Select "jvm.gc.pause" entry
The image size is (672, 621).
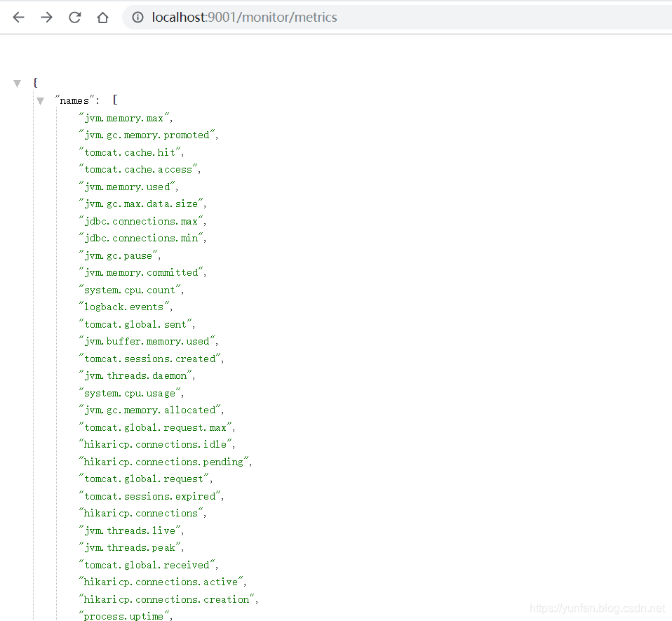(119, 255)
